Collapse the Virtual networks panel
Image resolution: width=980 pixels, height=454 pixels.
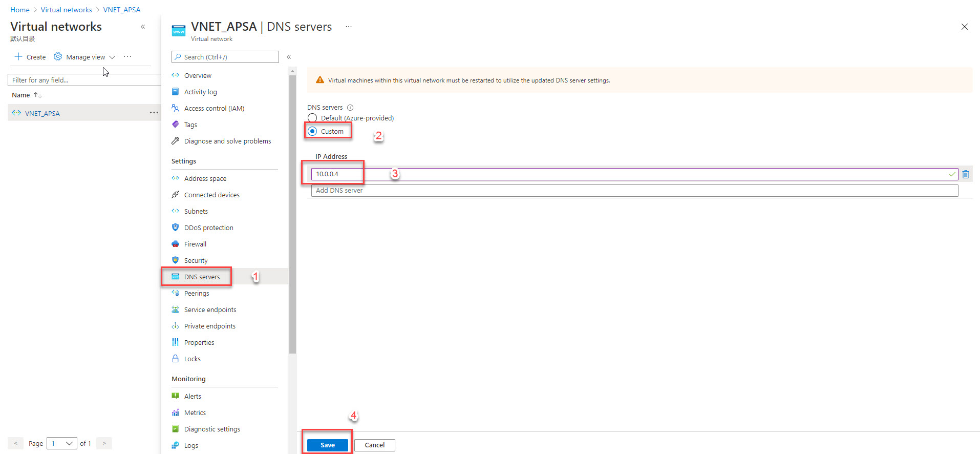point(143,27)
